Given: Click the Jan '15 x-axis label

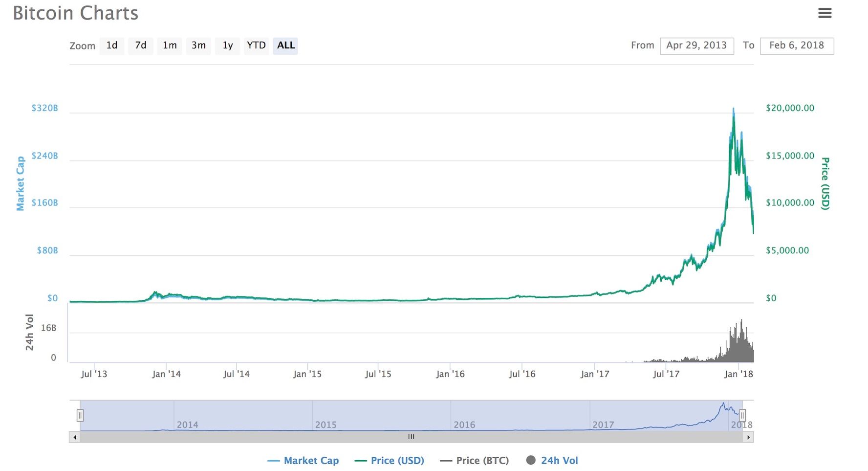Looking at the screenshot, I should tap(307, 374).
